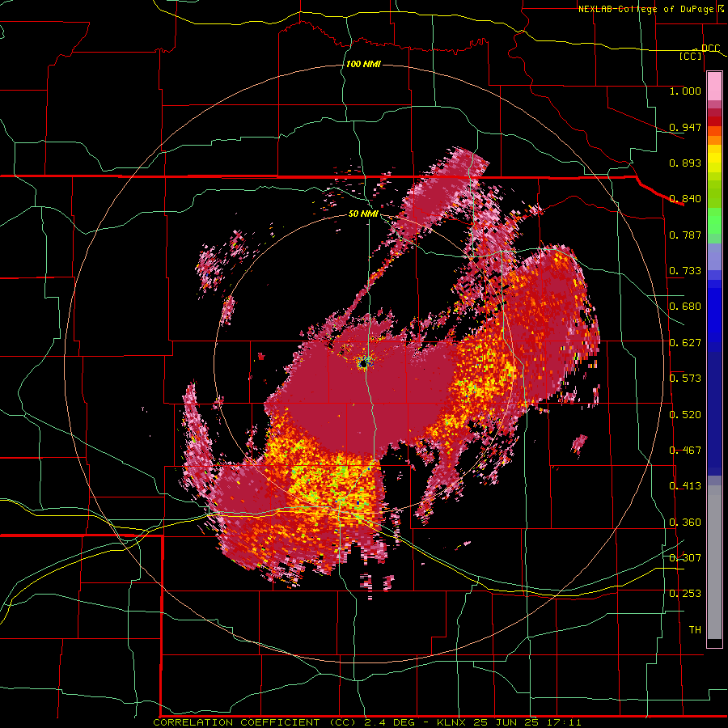Click the 2.4 DEG elevation text

(389, 722)
